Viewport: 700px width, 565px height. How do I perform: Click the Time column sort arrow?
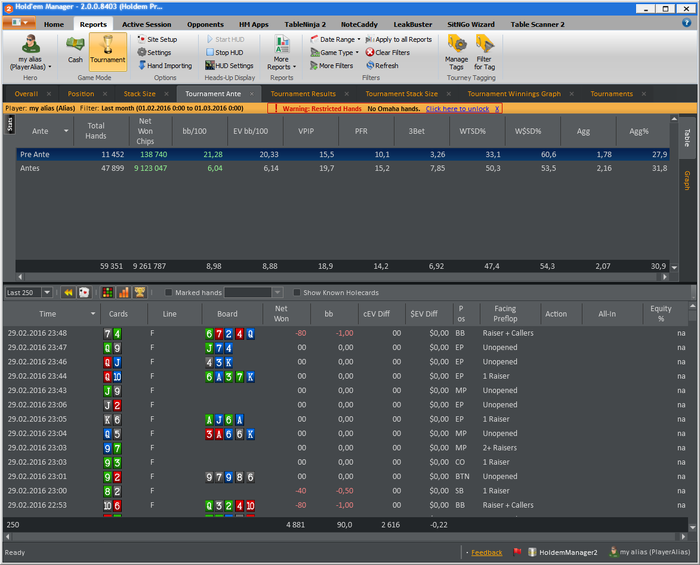point(93,314)
